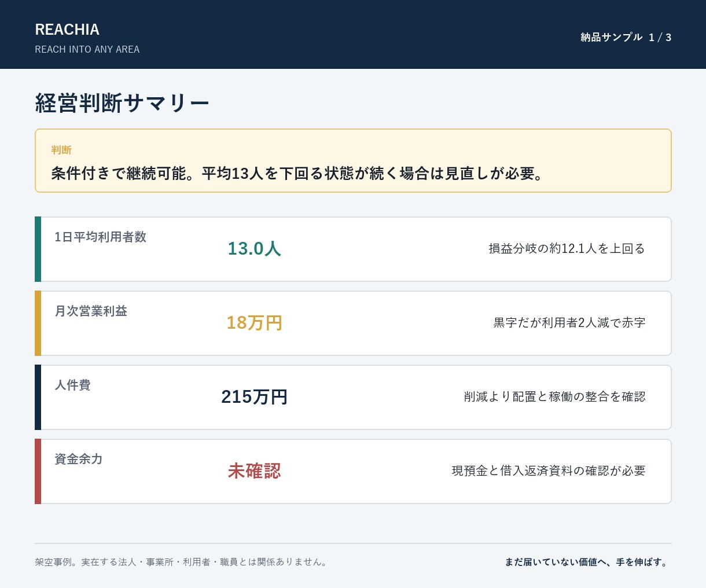
Task: Click the red 未確認 status
Action: click(254, 471)
